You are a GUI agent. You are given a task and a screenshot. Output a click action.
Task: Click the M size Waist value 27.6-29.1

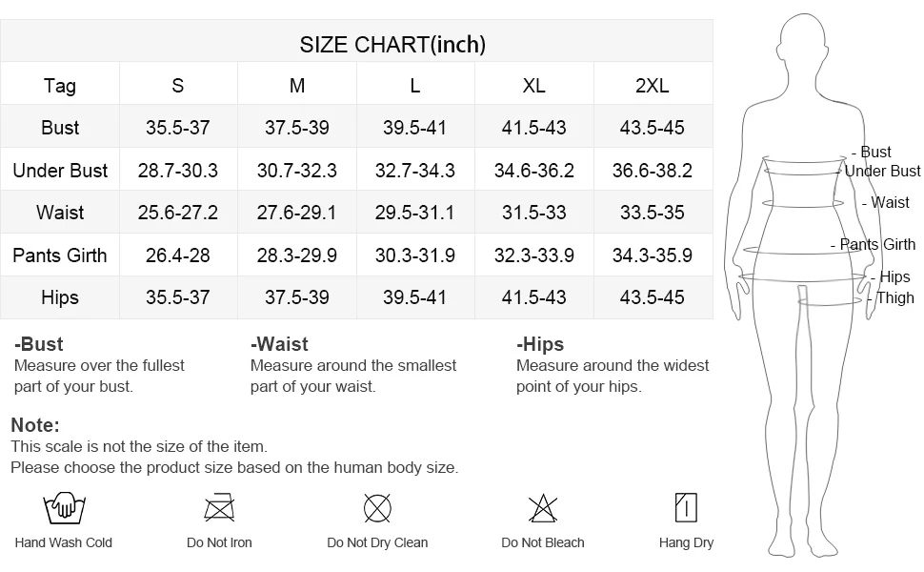tap(296, 213)
